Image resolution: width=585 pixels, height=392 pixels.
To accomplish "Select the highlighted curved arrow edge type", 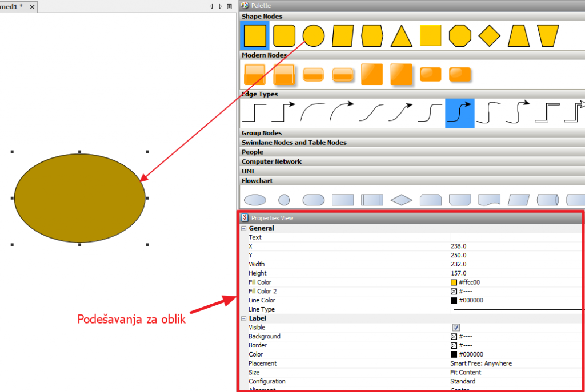I will coord(460,114).
